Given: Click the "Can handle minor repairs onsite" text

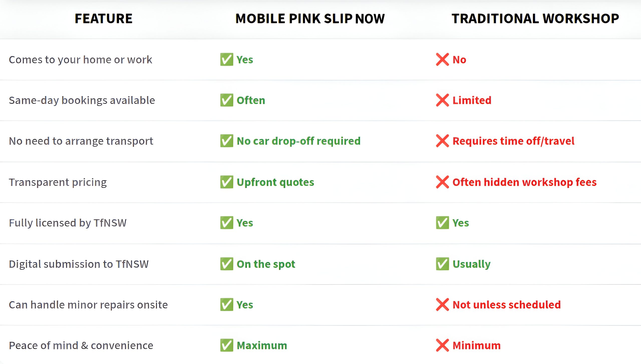Looking at the screenshot, I should [x=88, y=305].
